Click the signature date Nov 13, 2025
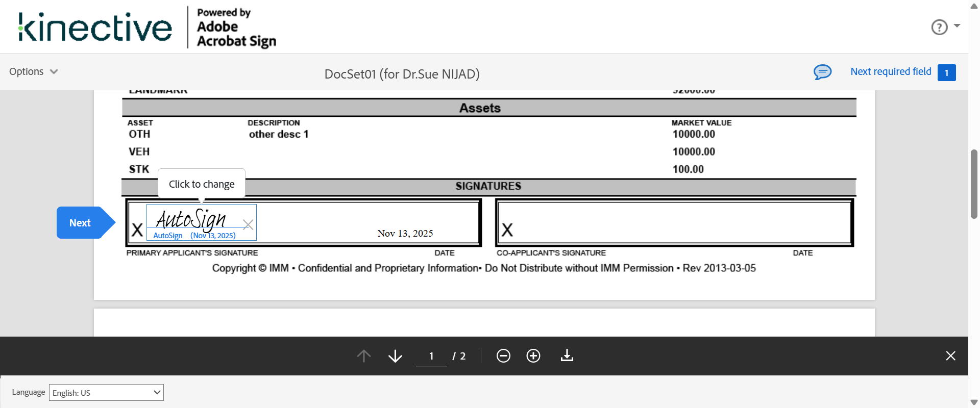 tap(405, 233)
